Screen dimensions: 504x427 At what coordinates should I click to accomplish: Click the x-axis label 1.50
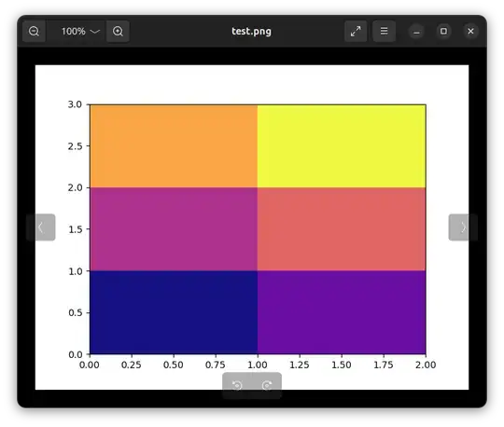click(342, 365)
